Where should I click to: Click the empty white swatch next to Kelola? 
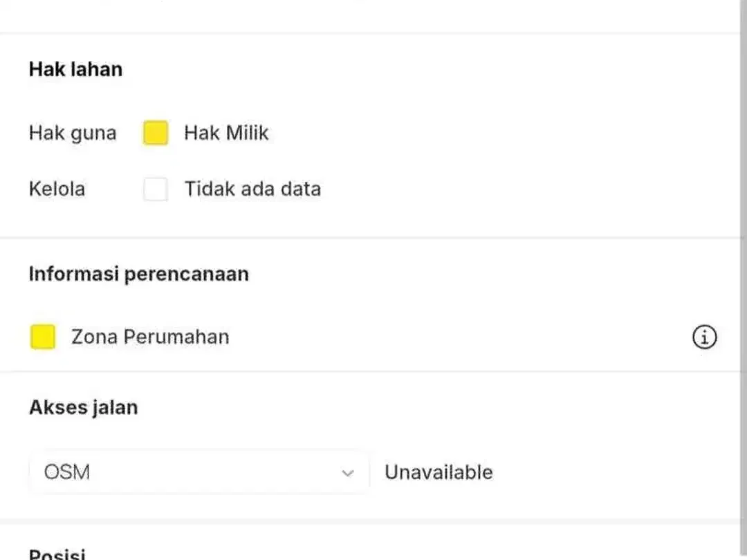pyautogui.click(x=156, y=189)
